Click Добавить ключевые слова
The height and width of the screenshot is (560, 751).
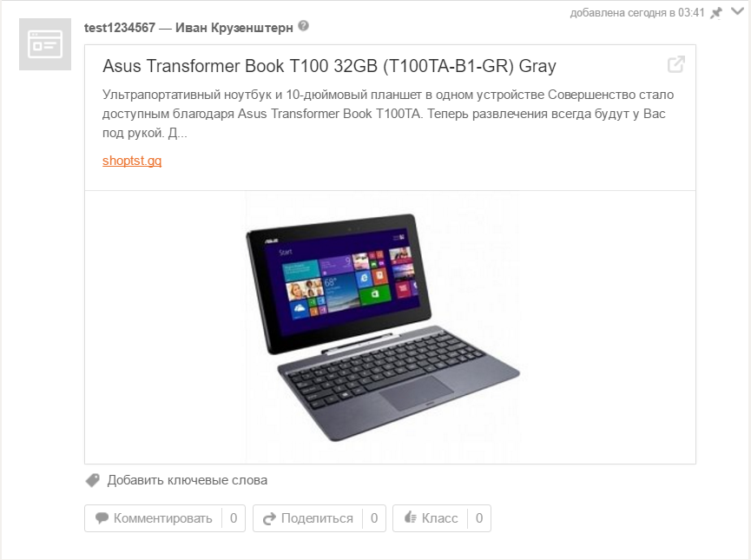point(188,480)
